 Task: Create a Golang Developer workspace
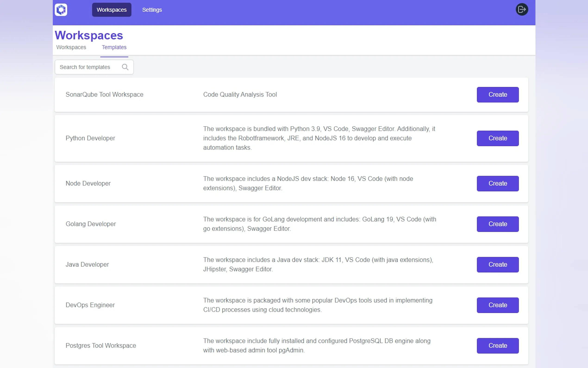[x=497, y=224]
